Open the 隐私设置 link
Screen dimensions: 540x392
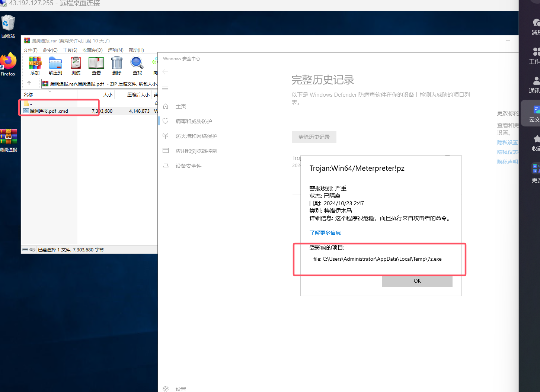tap(508, 142)
